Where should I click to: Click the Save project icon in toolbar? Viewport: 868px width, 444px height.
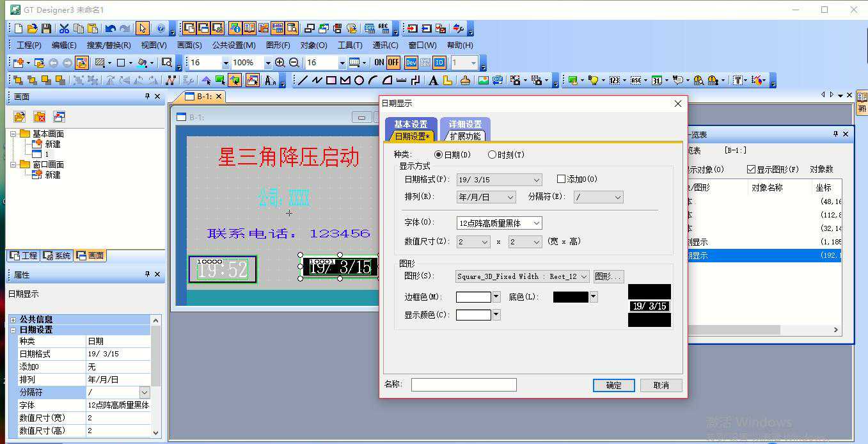(46, 29)
